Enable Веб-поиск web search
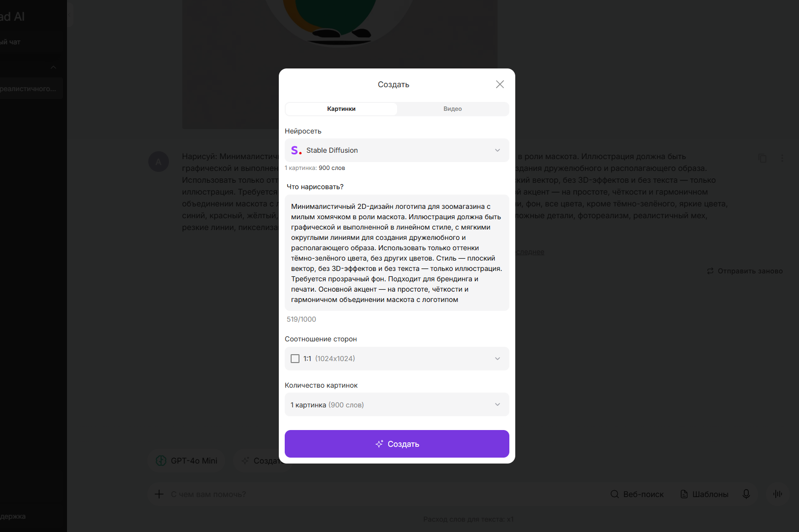Image resolution: width=799 pixels, height=532 pixels. (637, 494)
